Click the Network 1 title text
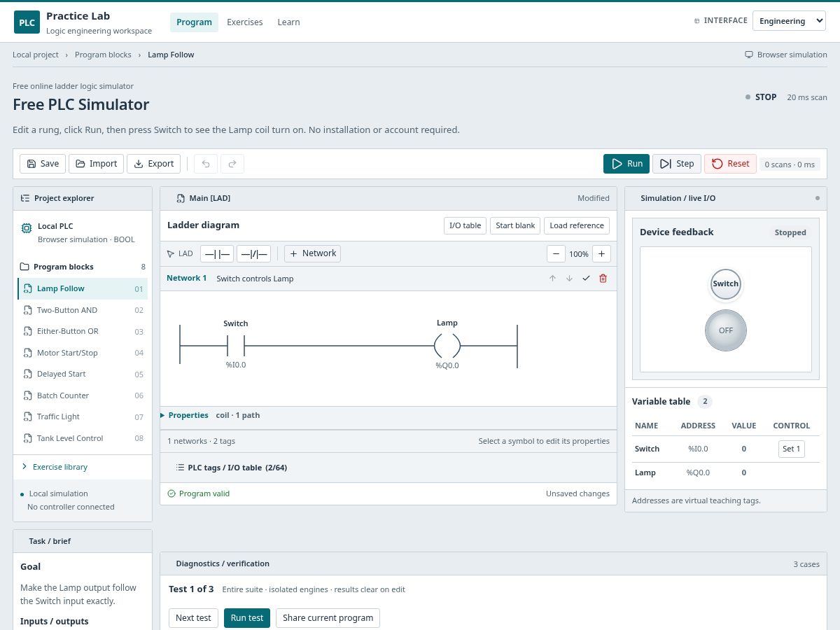 [x=186, y=278]
